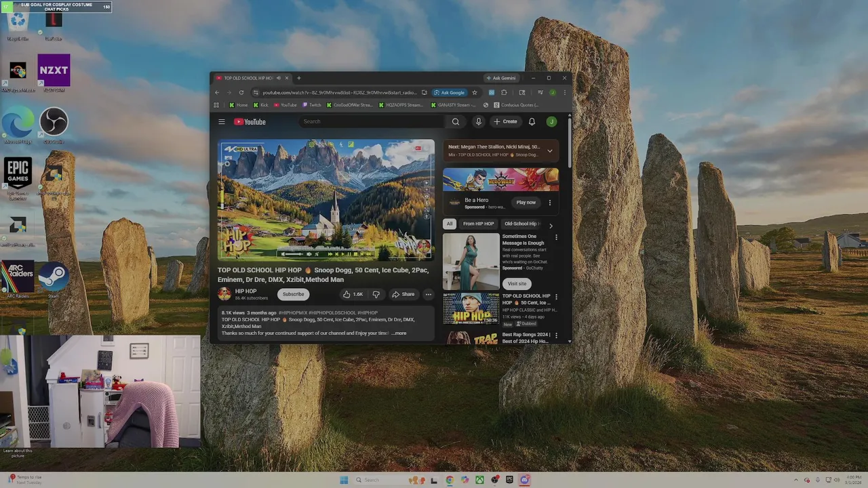Viewport: 868px width, 488px height.
Task: Open the Kick bookmark
Action: 261,105
